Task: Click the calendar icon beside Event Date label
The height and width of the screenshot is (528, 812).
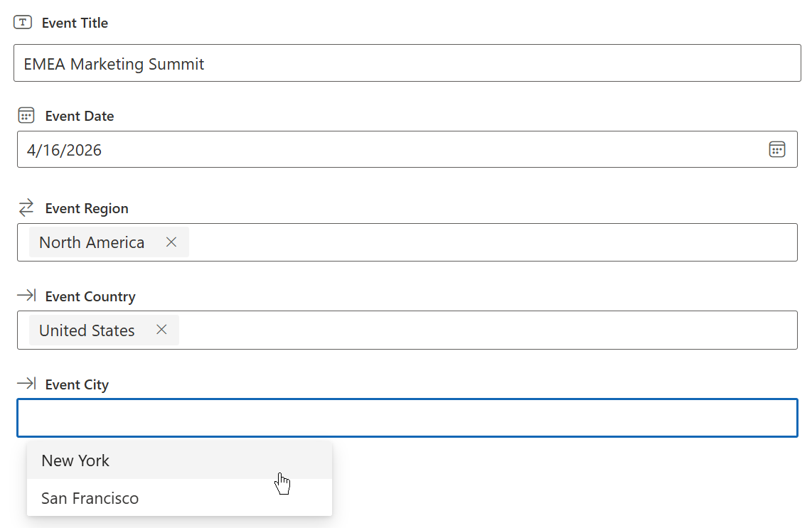Action: (x=26, y=116)
